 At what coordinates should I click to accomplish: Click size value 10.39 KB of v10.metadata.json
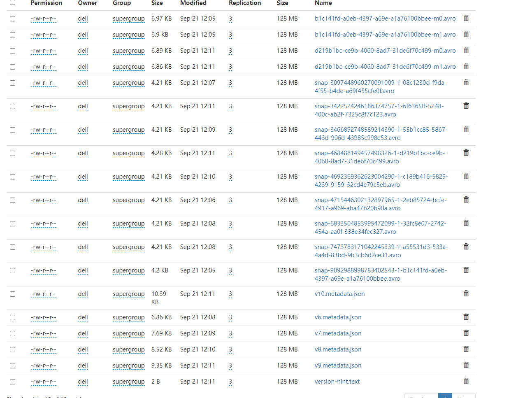point(159,298)
